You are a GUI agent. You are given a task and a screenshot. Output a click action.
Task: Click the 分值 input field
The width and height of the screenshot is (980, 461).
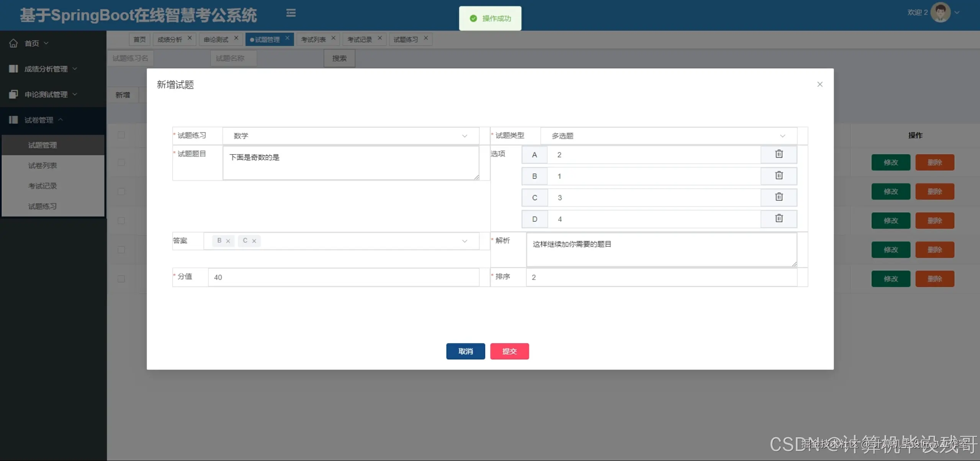pyautogui.click(x=343, y=277)
